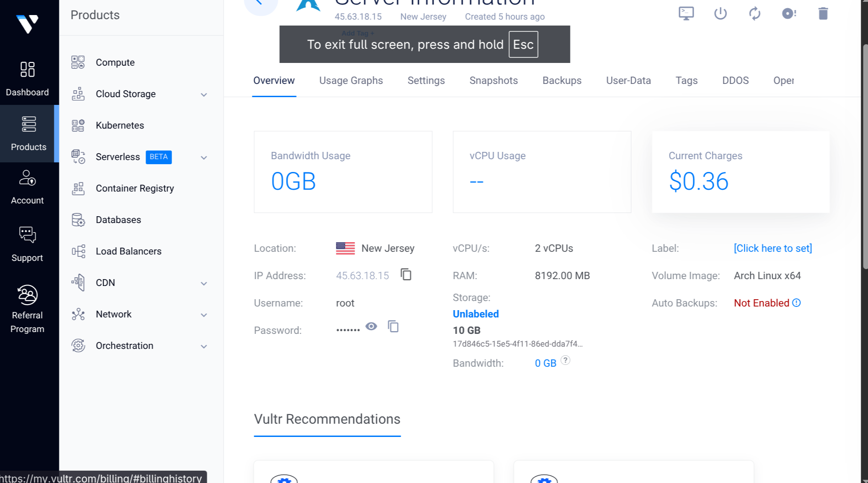Open the Referral Program page

click(27, 309)
